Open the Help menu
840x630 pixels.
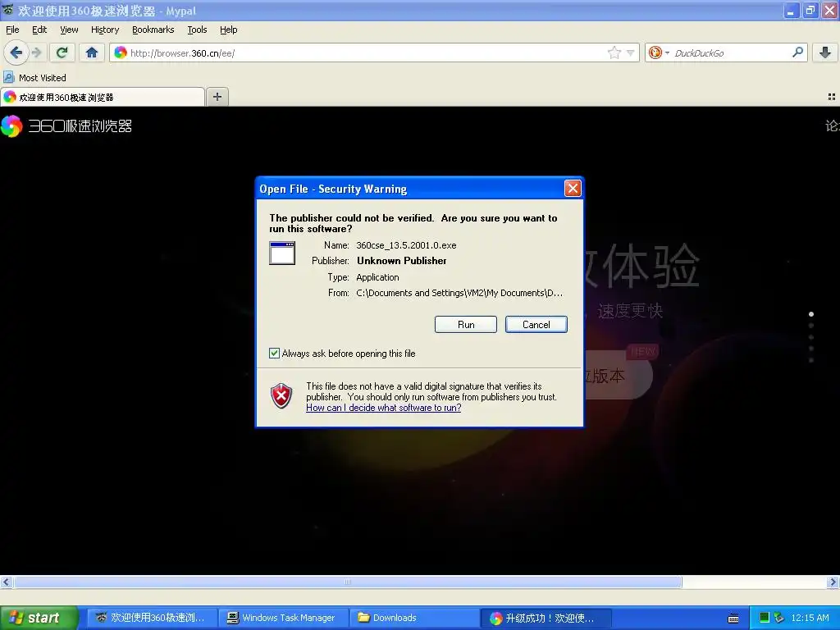(x=229, y=30)
